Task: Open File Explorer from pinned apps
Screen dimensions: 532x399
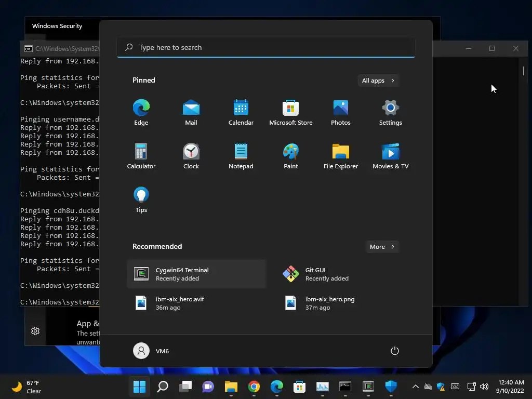Action: (x=341, y=156)
